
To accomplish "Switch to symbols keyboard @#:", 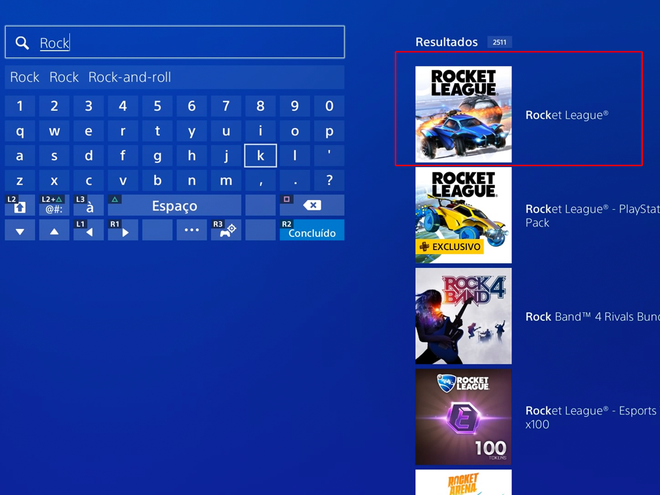I will coord(54,205).
